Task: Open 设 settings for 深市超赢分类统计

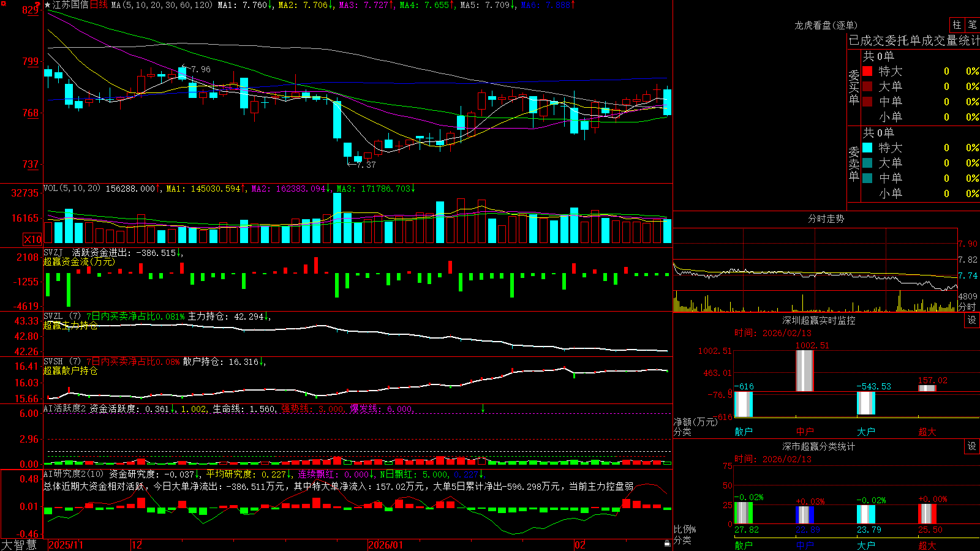Action: (972, 446)
